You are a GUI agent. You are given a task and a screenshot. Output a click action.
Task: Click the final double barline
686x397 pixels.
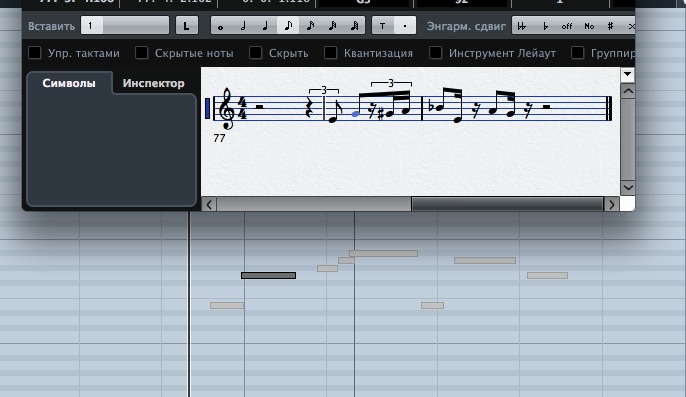click(608, 109)
